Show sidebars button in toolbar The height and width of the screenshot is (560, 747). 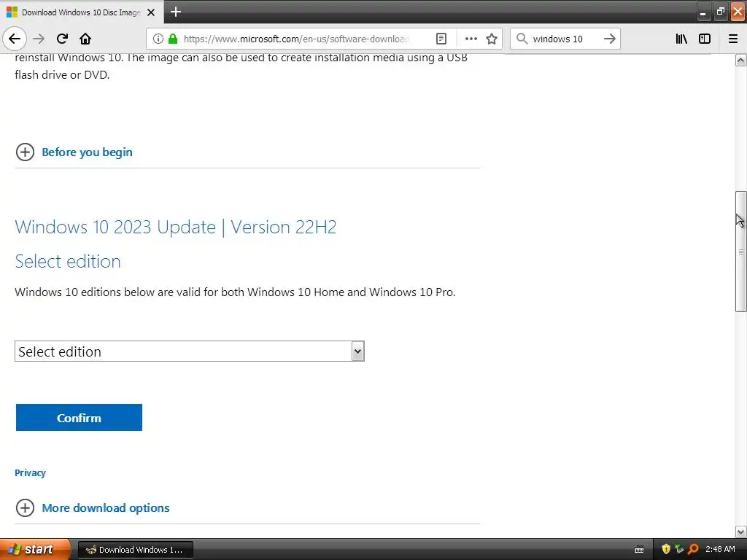click(x=705, y=39)
